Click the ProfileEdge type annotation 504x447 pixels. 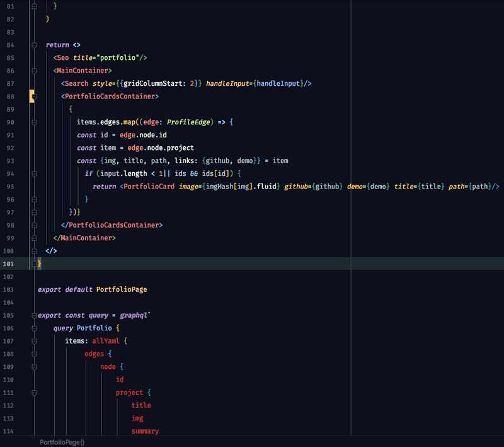tap(188, 122)
